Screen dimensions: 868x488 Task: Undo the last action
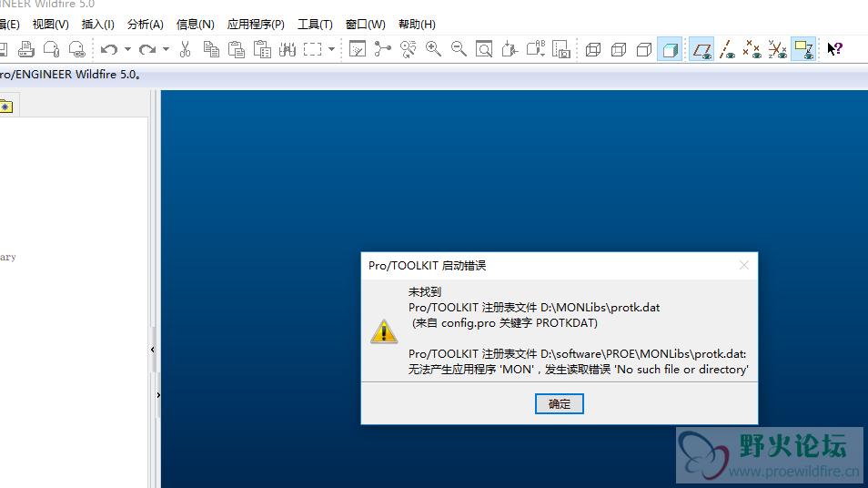pos(109,49)
